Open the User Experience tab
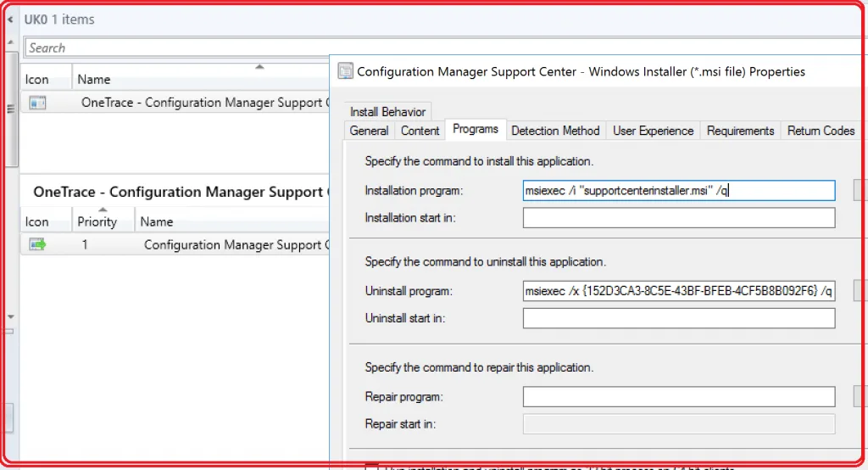This screenshot has height=470, width=868. pos(654,131)
